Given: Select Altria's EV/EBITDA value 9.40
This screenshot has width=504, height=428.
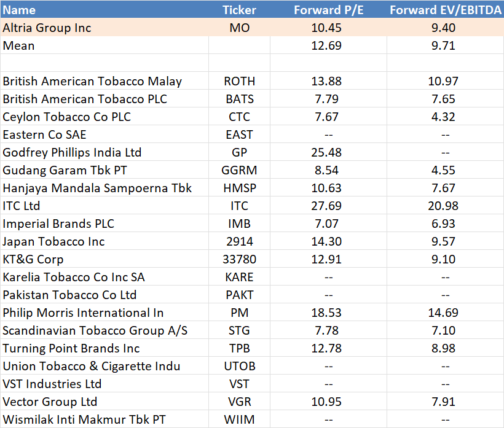Looking at the screenshot, I should click(446, 28).
